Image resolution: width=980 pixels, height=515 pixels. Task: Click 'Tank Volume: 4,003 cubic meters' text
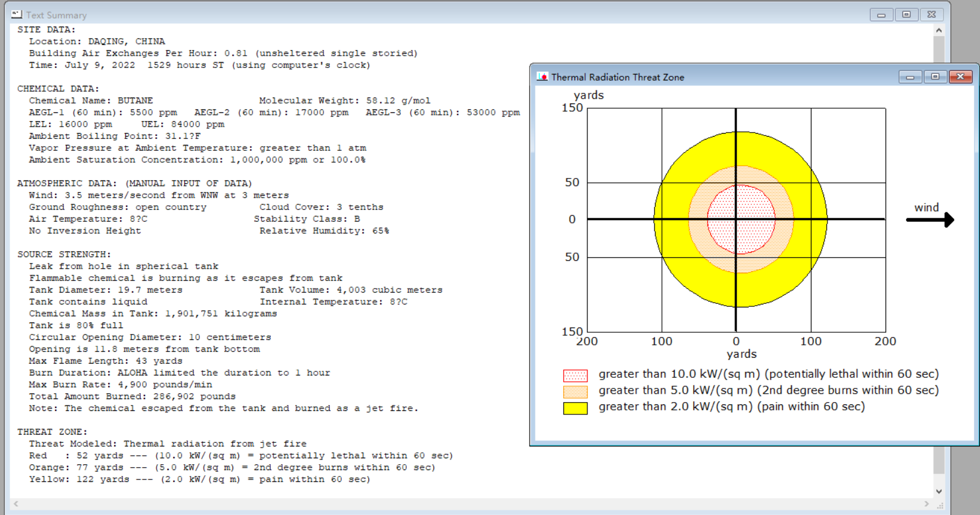coord(351,290)
